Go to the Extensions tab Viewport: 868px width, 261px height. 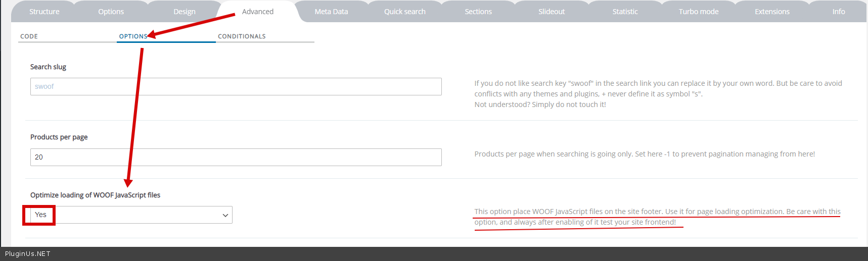click(x=772, y=12)
